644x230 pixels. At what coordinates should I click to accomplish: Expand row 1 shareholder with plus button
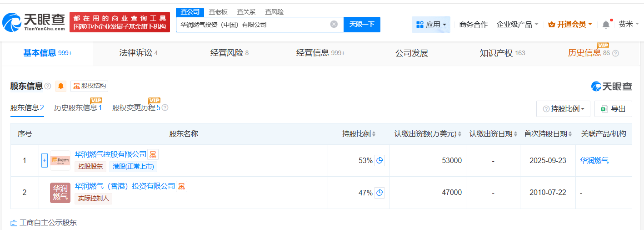click(x=45, y=160)
